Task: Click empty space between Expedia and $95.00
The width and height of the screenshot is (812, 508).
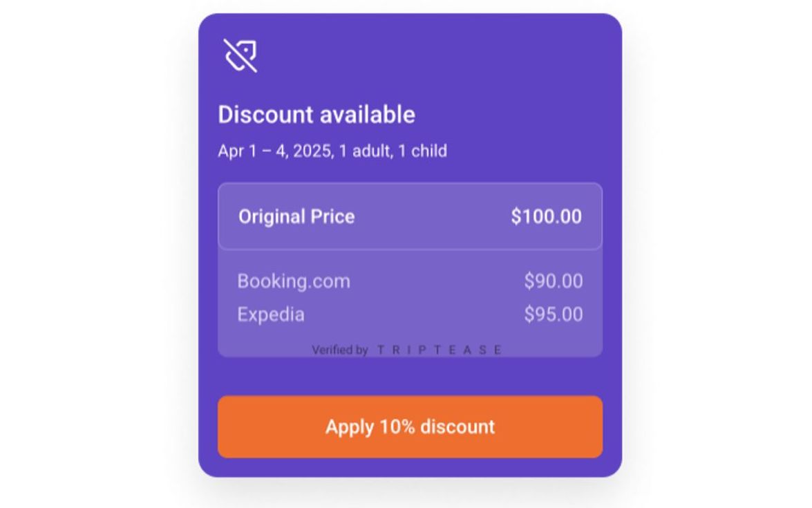Action: tap(415, 314)
